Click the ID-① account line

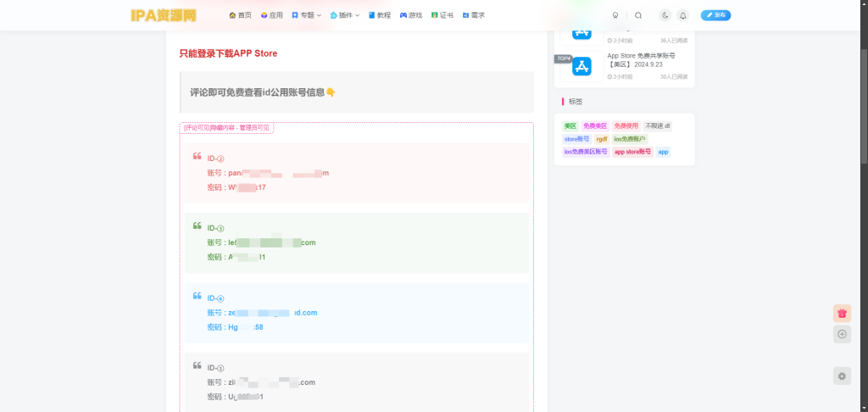[x=261, y=382]
